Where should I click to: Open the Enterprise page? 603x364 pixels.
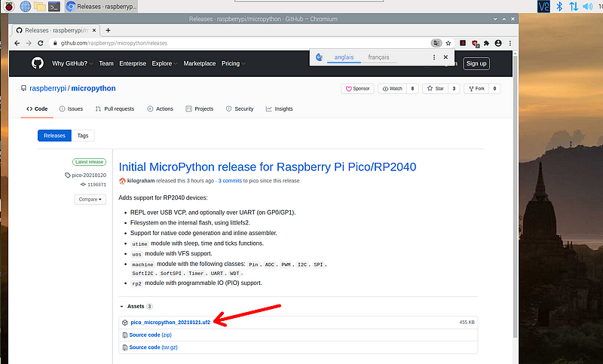click(133, 63)
